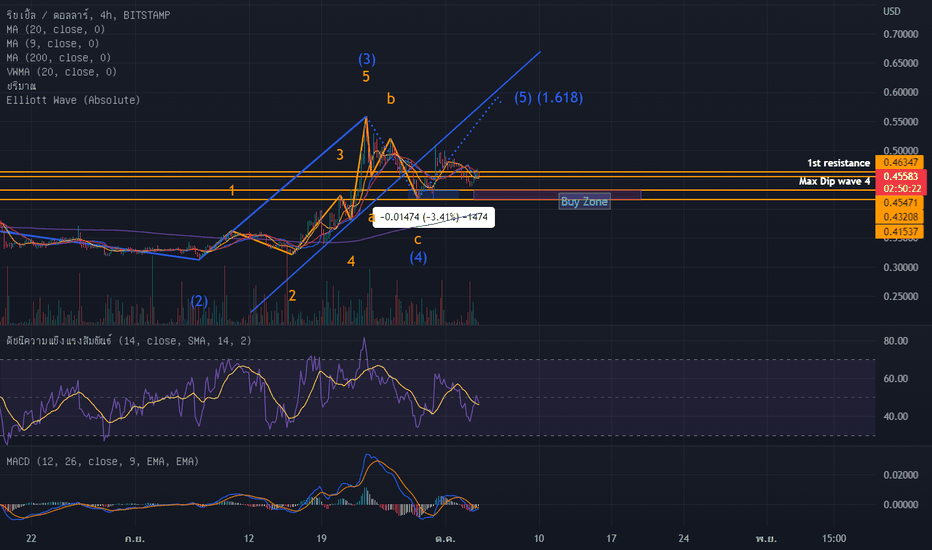932x550 pixels.
Task: Click the 0.45583 red current price tag
Action: point(901,176)
